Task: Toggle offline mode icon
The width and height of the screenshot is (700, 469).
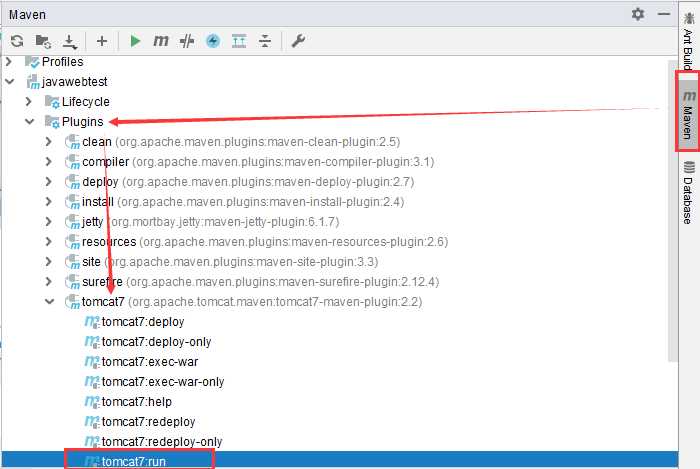Action: tap(213, 41)
